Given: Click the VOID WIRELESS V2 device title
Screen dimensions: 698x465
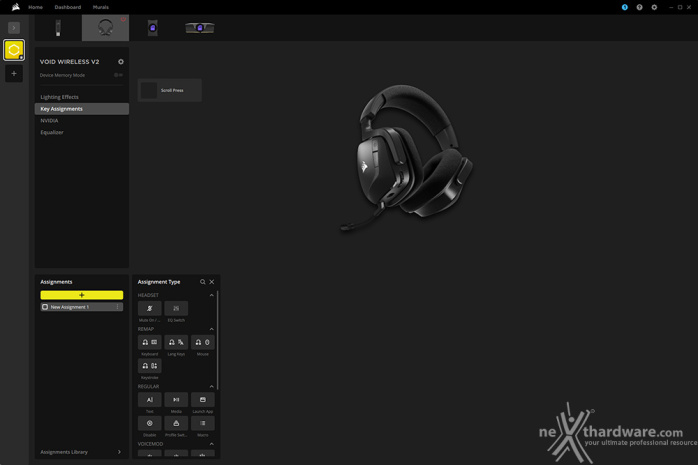Looking at the screenshot, I should [69, 62].
